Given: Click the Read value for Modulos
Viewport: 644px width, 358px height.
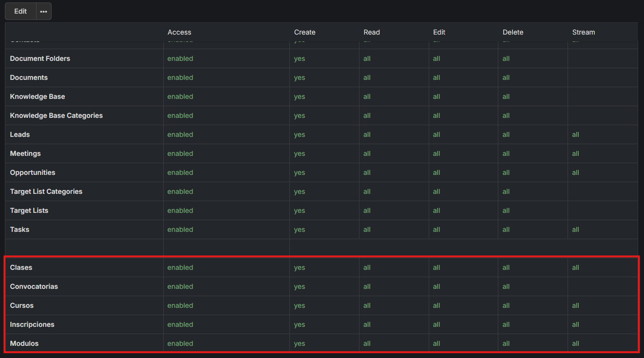Looking at the screenshot, I should coord(367,343).
